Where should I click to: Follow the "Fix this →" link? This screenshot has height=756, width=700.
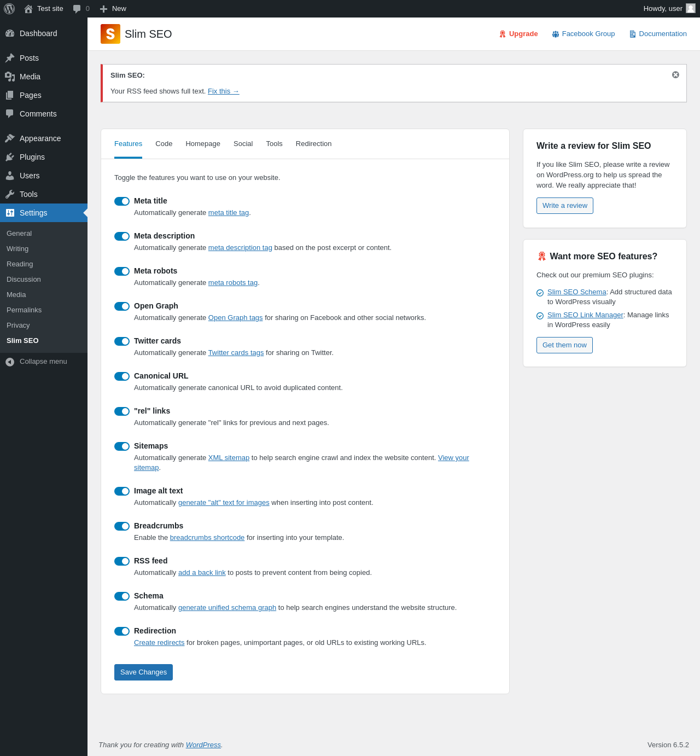(224, 91)
